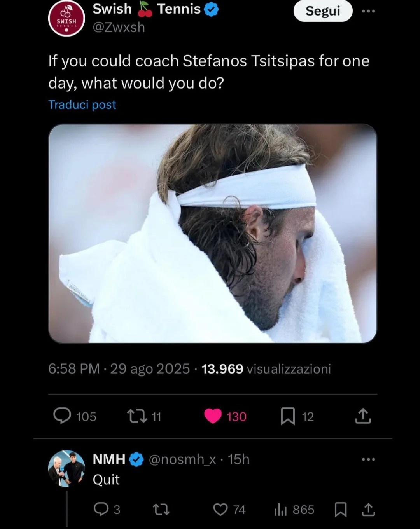Open main post's three-dot more menu
Image resolution: width=420 pixels, height=529 pixels.
[368, 11]
